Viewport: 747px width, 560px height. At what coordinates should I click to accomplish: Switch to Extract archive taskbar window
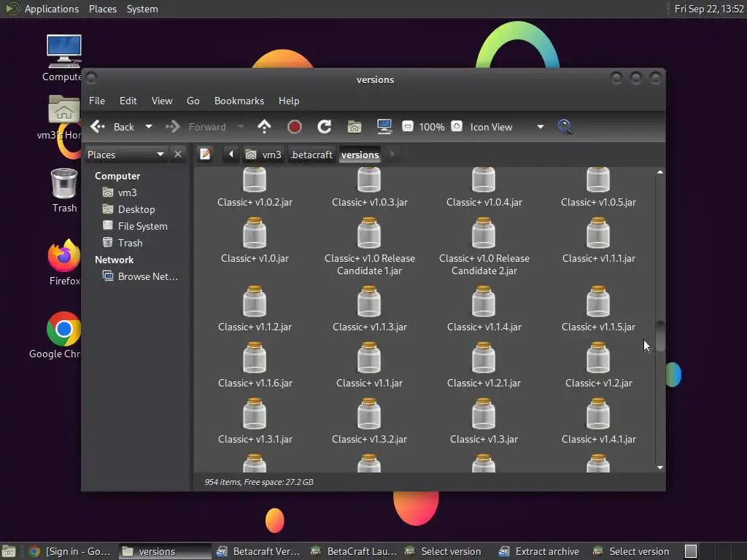(x=539, y=551)
